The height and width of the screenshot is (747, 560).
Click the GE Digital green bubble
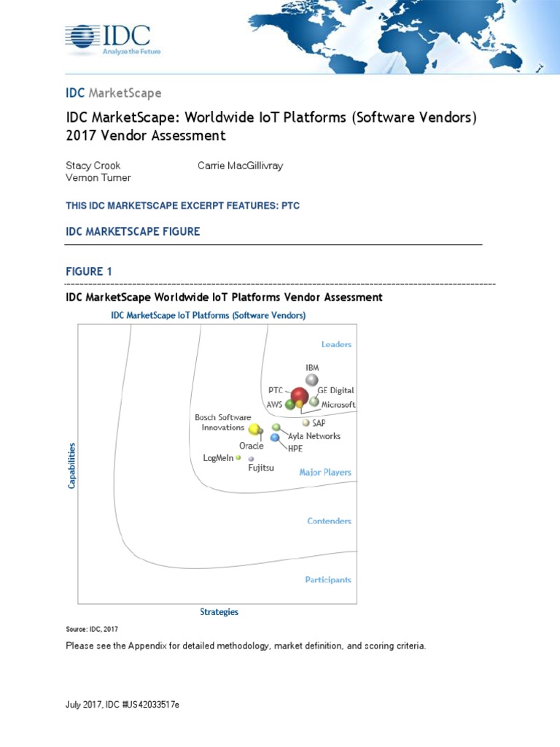coord(314,402)
